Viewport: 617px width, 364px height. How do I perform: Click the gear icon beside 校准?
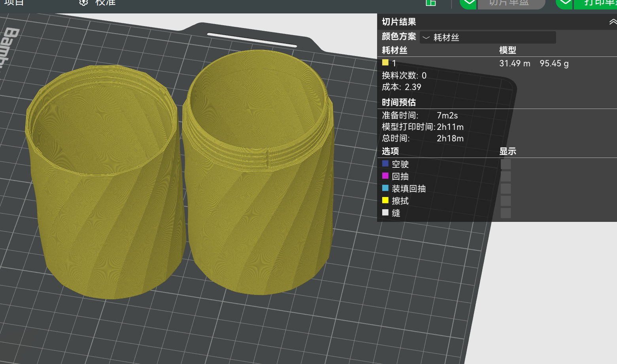click(83, 3)
